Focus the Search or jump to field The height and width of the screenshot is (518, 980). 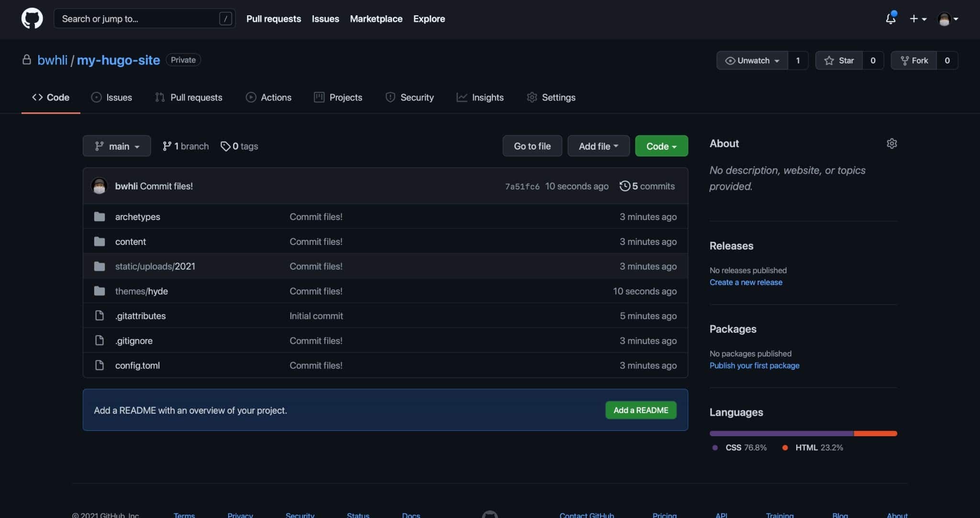click(139, 19)
